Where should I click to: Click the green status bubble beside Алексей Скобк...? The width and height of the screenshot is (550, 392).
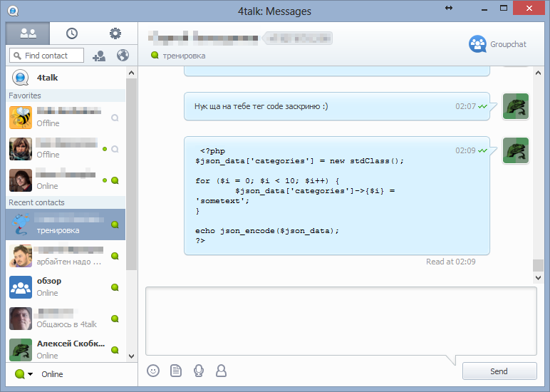[115, 350]
